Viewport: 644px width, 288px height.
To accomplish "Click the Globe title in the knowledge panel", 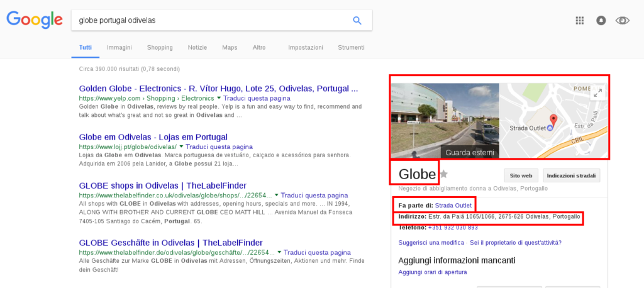I will pos(417,174).
